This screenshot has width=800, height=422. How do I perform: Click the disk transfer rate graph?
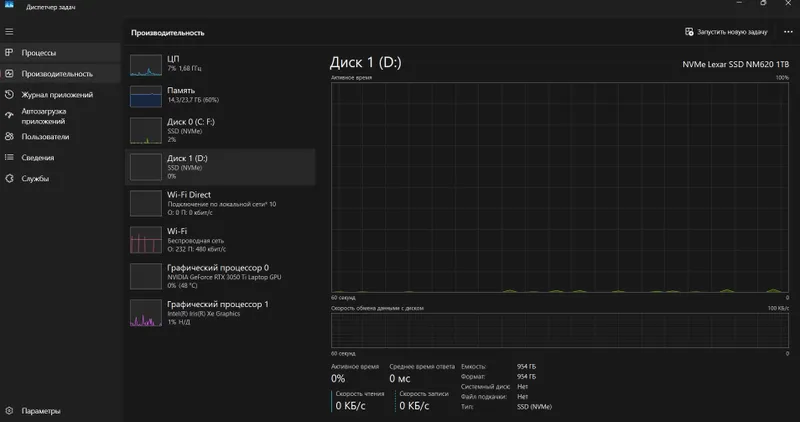(560, 331)
